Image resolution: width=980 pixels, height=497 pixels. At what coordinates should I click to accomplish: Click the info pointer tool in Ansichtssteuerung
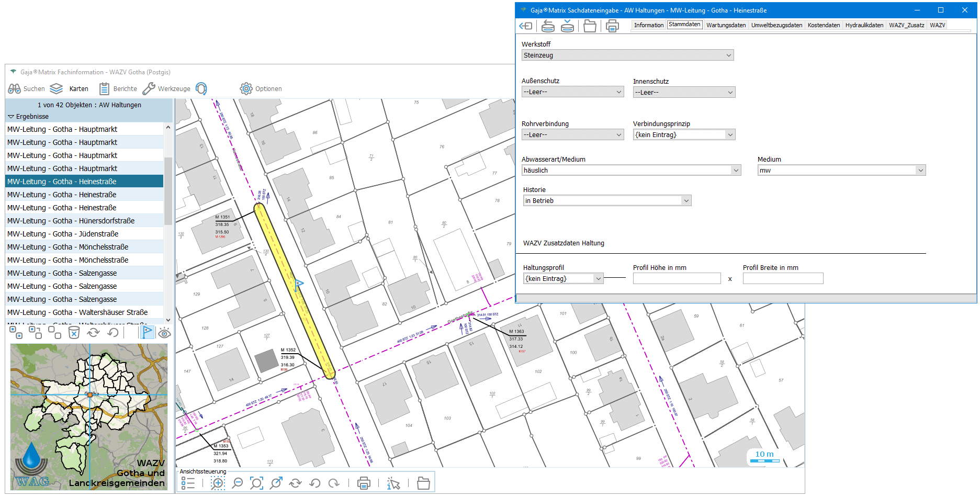coord(393,483)
